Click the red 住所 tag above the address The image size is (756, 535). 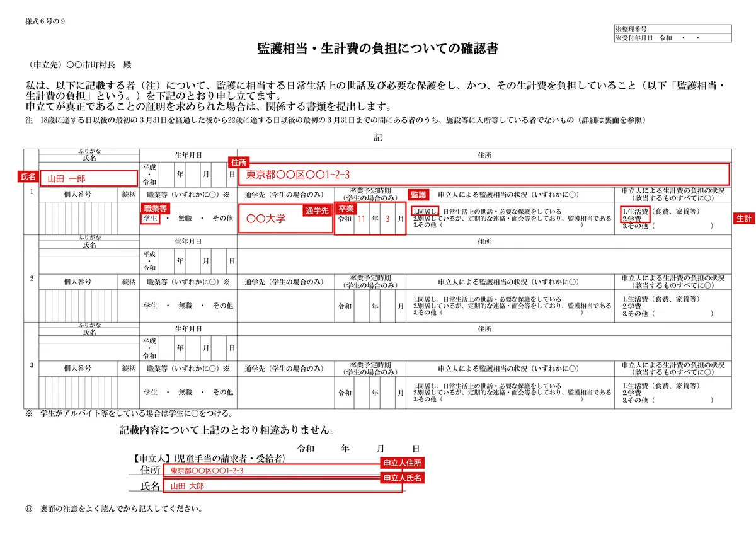point(239,163)
